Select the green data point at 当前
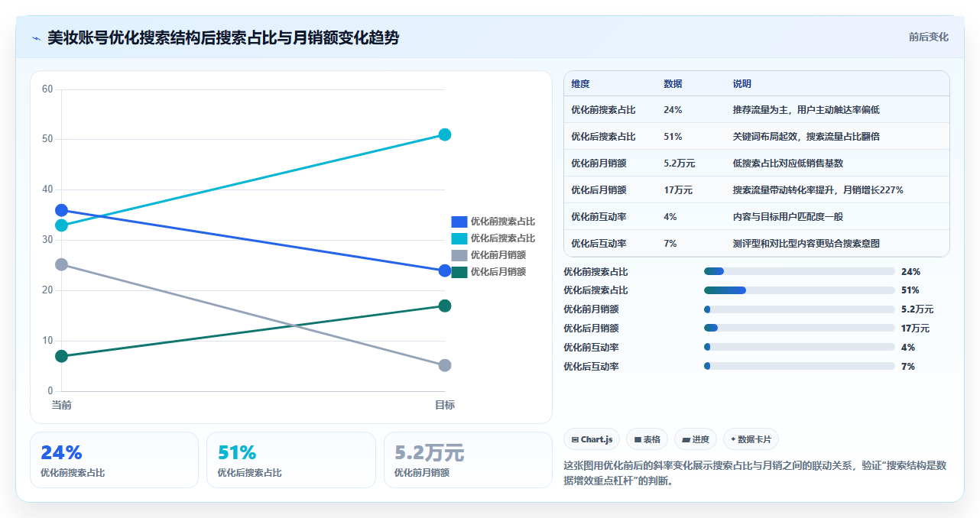The width and height of the screenshot is (980, 518). coord(62,356)
